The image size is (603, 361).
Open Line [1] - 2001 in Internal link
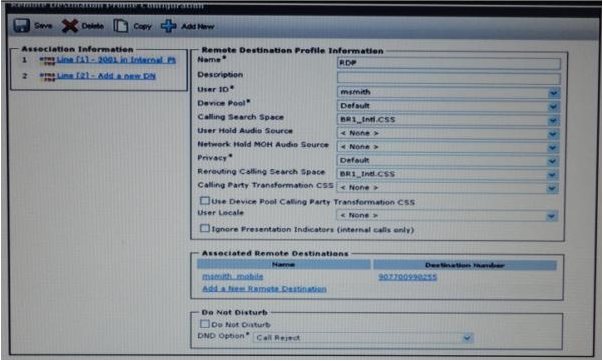tap(116, 60)
